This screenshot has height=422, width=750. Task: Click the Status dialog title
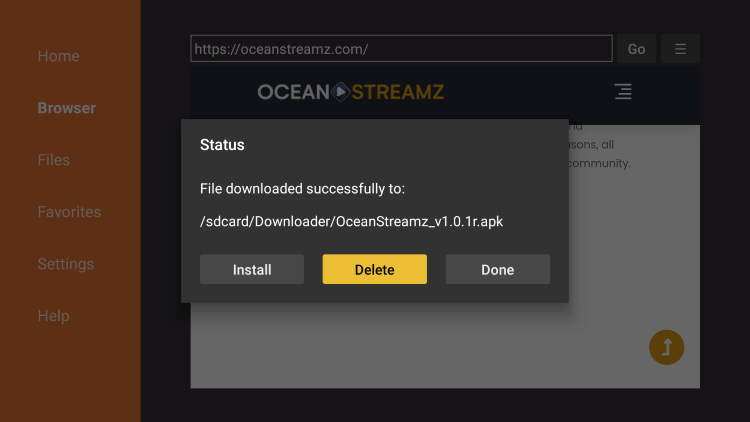coord(222,144)
